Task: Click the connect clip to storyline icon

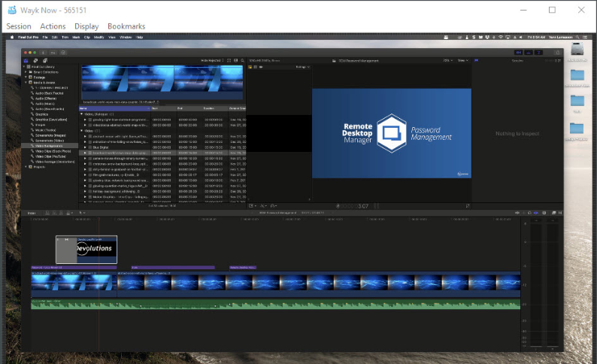Action: point(47,214)
